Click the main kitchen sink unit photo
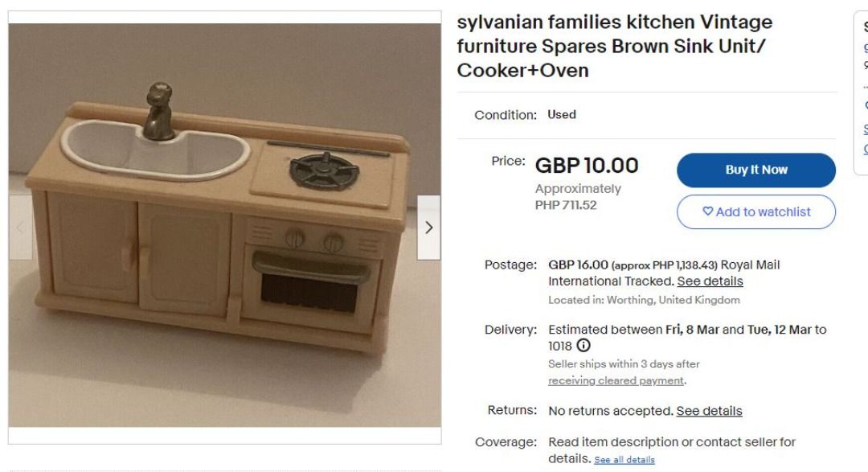Screen dimensions: 868x472 225,225
